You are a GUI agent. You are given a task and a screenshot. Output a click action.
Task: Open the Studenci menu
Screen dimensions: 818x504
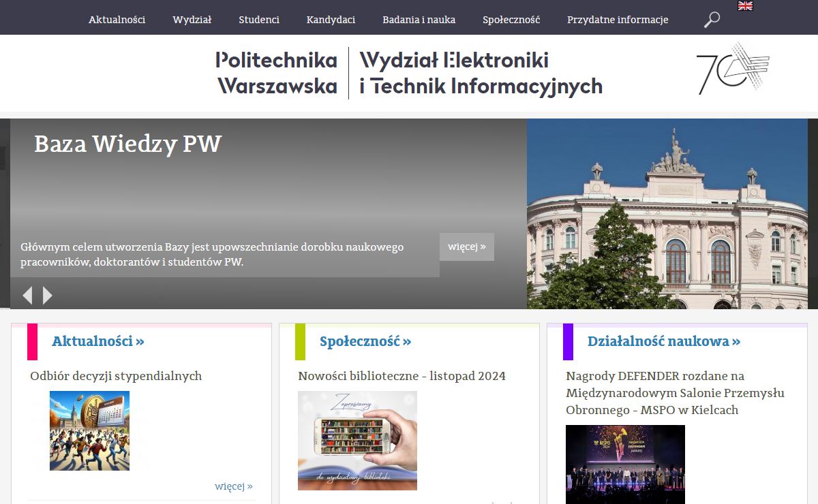pos(259,20)
